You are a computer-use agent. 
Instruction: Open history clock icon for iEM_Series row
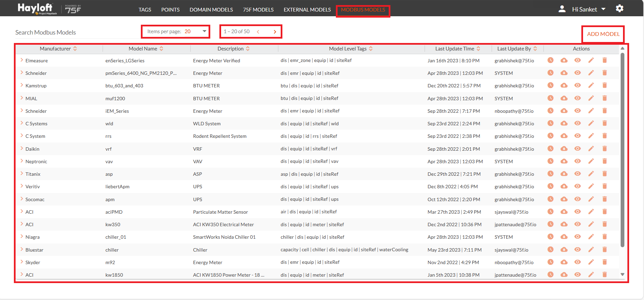pyautogui.click(x=551, y=111)
